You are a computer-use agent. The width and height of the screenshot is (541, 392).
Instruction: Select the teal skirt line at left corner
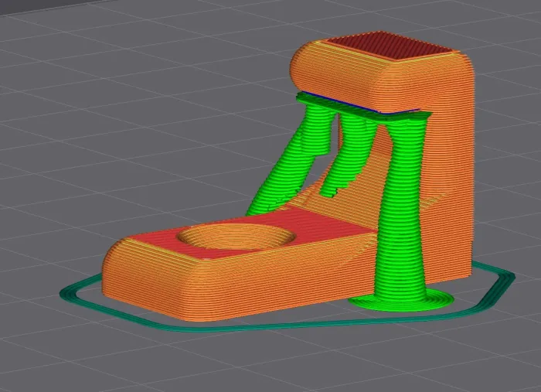[x=70, y=291]
